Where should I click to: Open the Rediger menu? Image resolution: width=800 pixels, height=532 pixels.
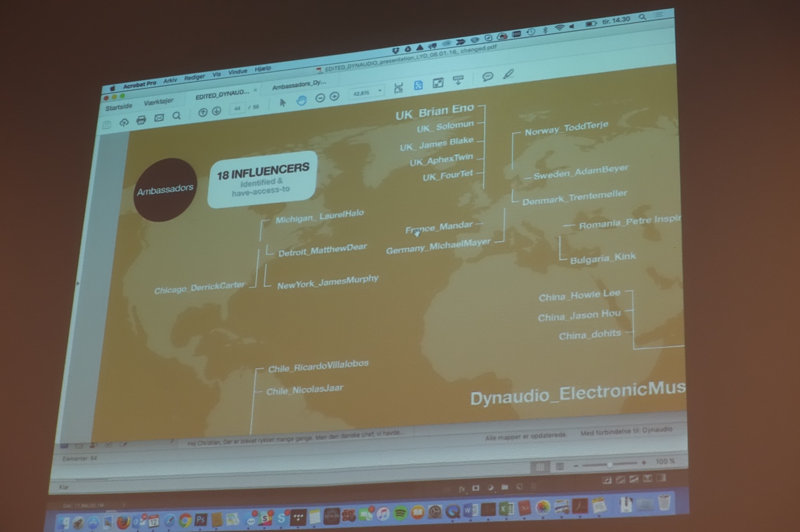click(195, 77)
